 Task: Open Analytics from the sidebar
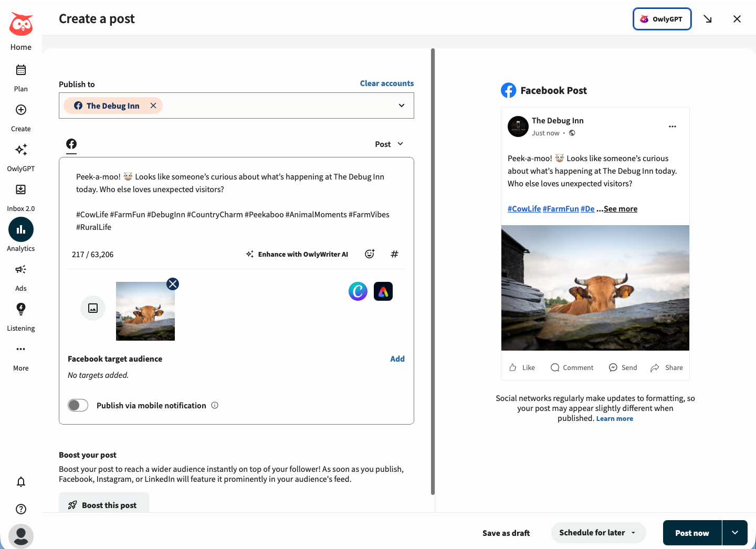pos(20,234)
